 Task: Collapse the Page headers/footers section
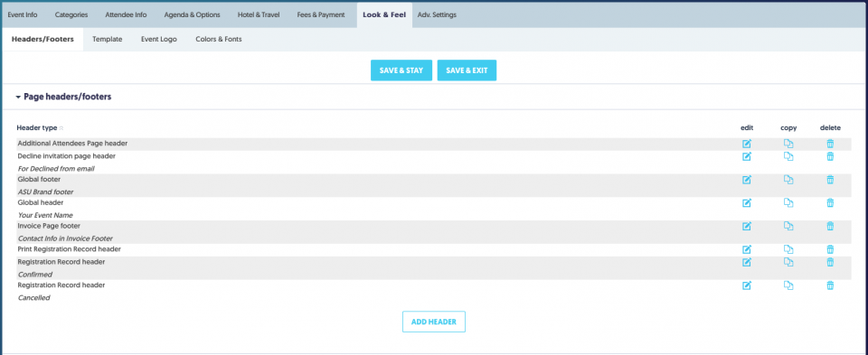tap(18, 97)
